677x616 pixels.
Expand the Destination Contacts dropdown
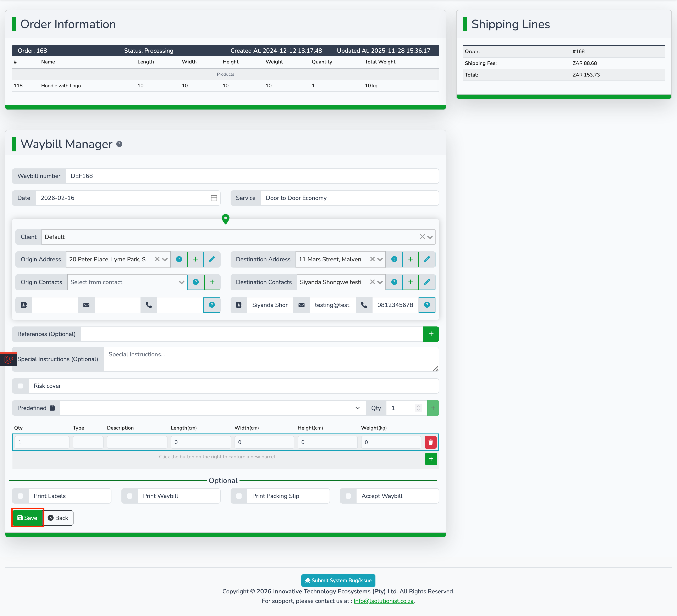[380, 282]
